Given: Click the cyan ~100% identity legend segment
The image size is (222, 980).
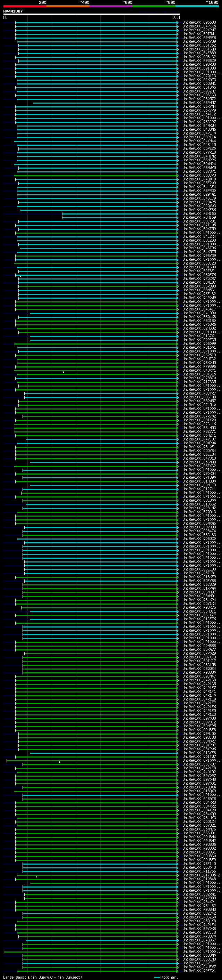Looking at the screenshot, I should click(x=197, y=6).
